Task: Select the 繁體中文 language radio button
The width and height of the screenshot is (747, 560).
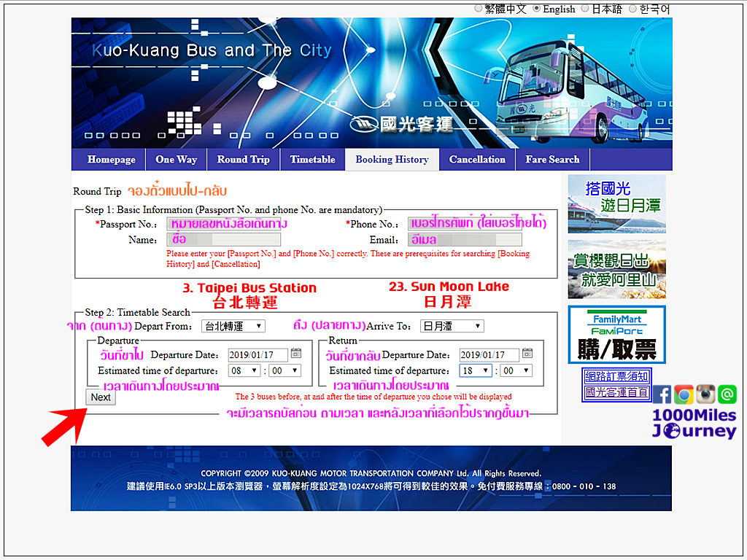Action: (479, 9)
